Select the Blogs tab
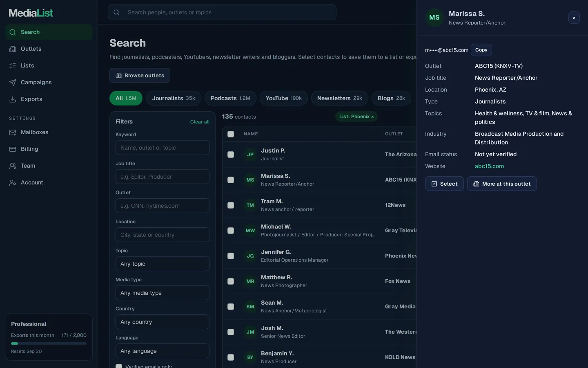Screen dimensions: 588x368 391,98
